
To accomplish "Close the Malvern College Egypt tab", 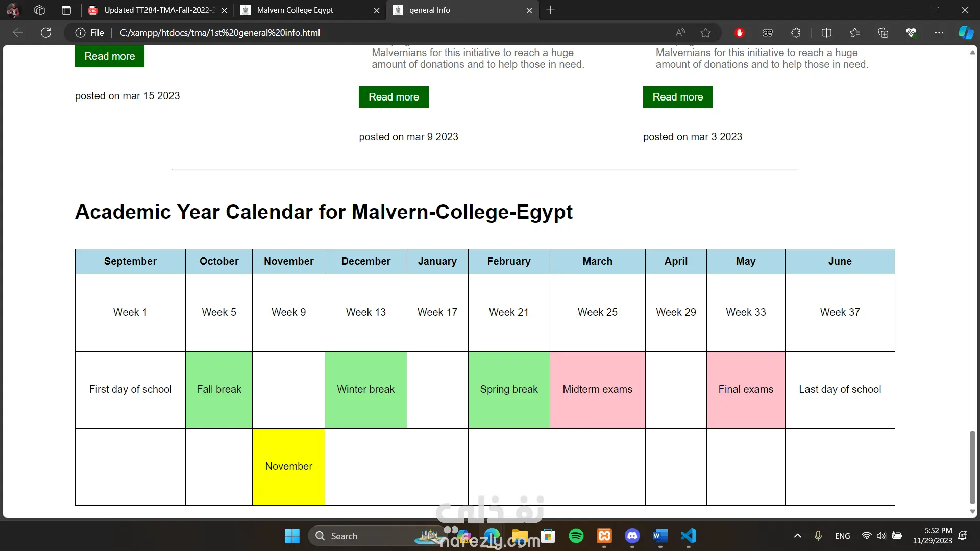I will pos(377,10).
